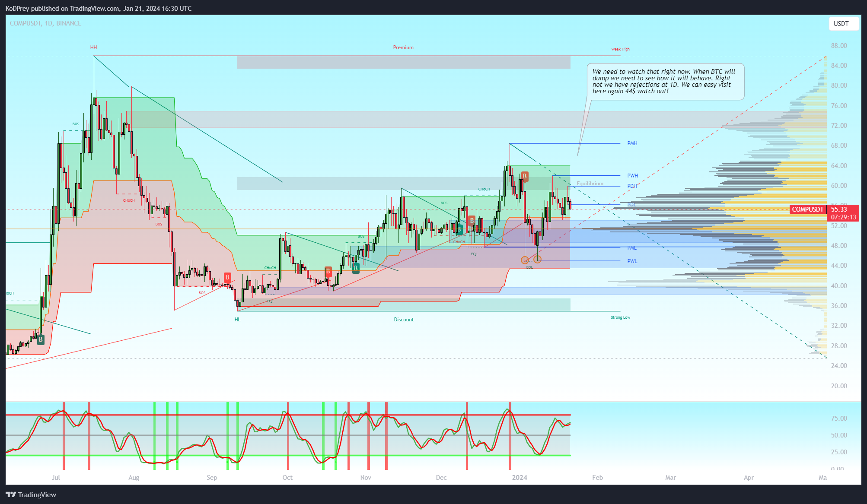Click the 20.00 price axis label

pyautogui.click(x=839, y=386)
